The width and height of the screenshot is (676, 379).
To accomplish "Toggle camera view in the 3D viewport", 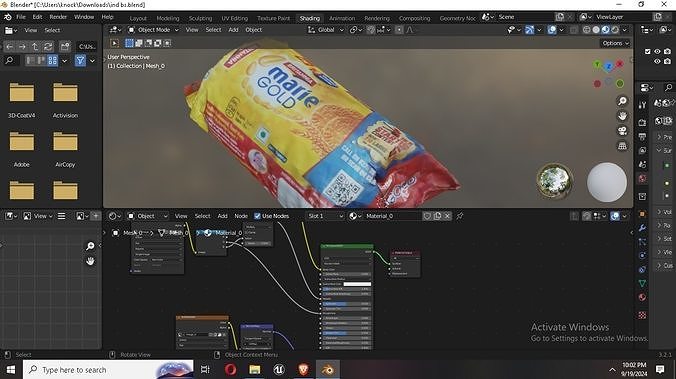I will (x=622, y=131).
